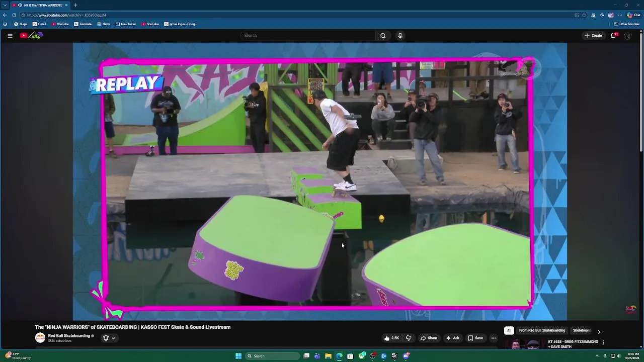Open the YouTube guide hamburger menu
Viewport: 644px width, 362px height.
[x=10, y=36]
